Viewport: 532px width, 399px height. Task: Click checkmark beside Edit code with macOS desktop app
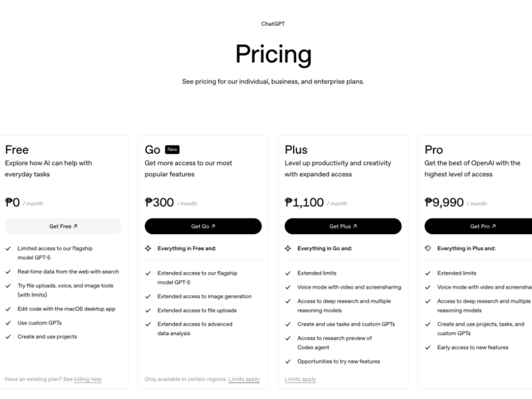8,309
